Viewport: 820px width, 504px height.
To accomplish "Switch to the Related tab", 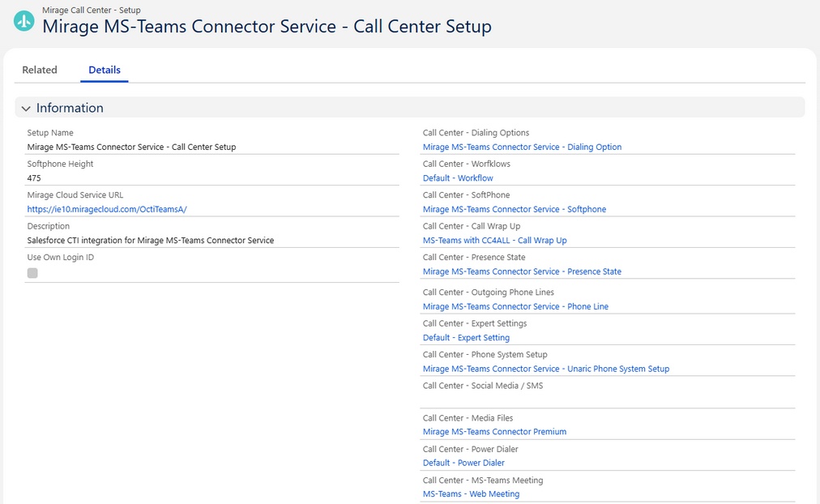I will (x=40, y=70).
